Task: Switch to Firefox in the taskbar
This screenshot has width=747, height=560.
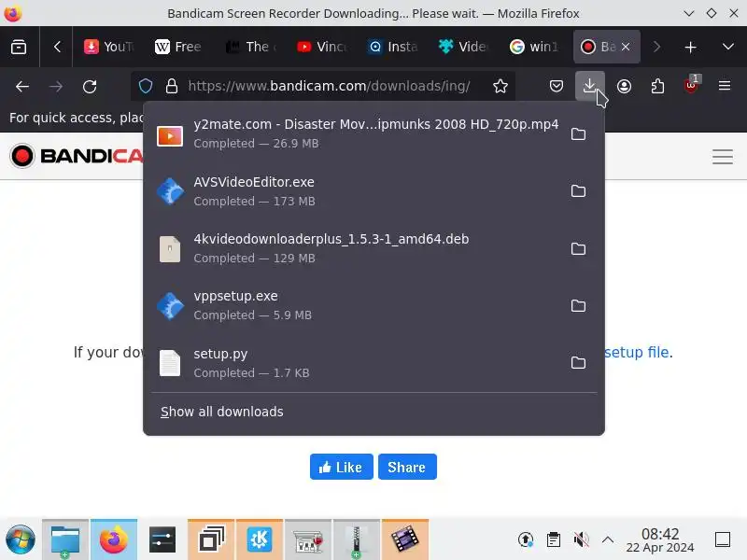Action: coord(114,539)
